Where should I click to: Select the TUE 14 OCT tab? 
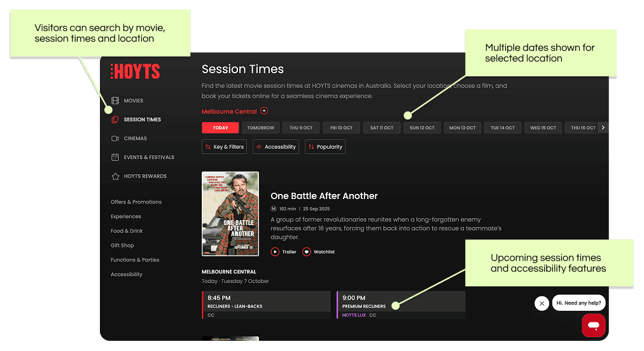coord(503,128)
